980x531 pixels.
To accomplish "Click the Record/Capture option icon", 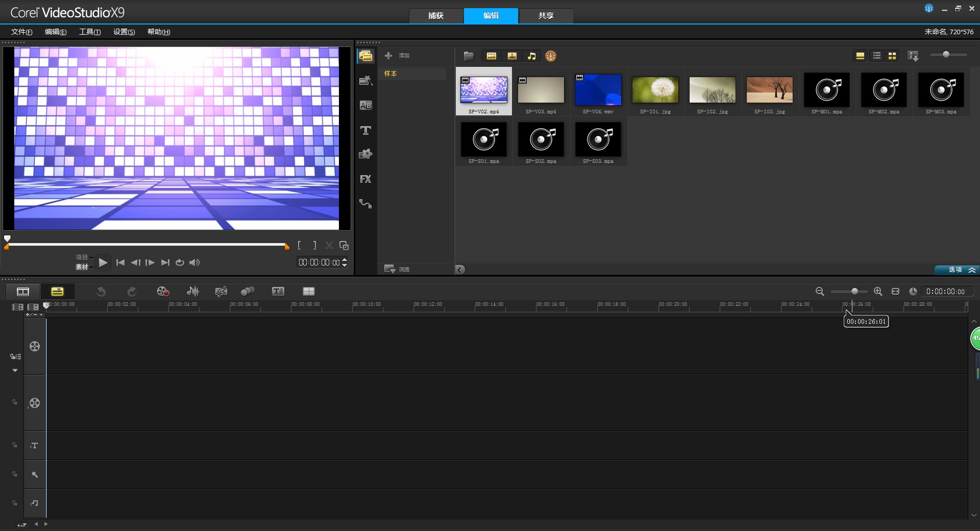I will 163,291.
